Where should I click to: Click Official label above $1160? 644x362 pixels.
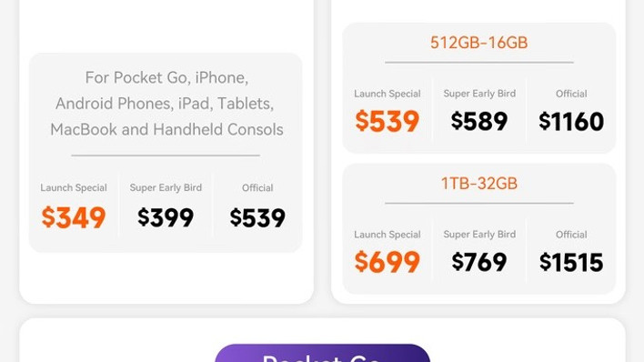coord(571,94)
